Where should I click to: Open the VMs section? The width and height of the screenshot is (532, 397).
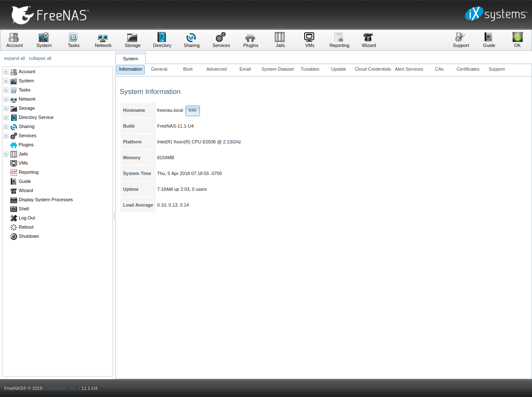point(309,39)
